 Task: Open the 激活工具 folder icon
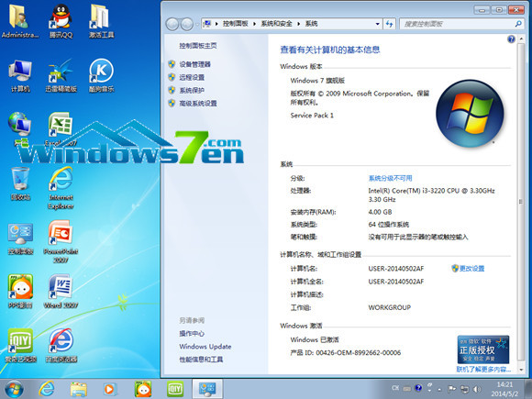[x=101, y=20]
